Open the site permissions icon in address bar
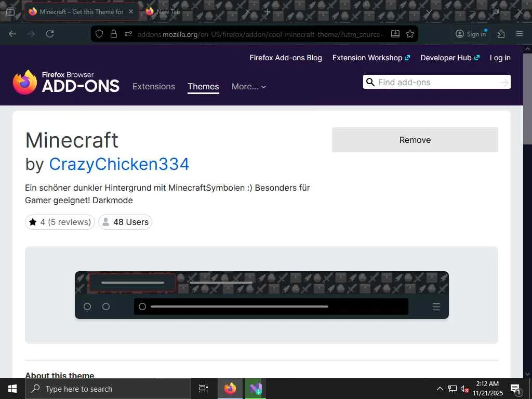 (128, 34)
